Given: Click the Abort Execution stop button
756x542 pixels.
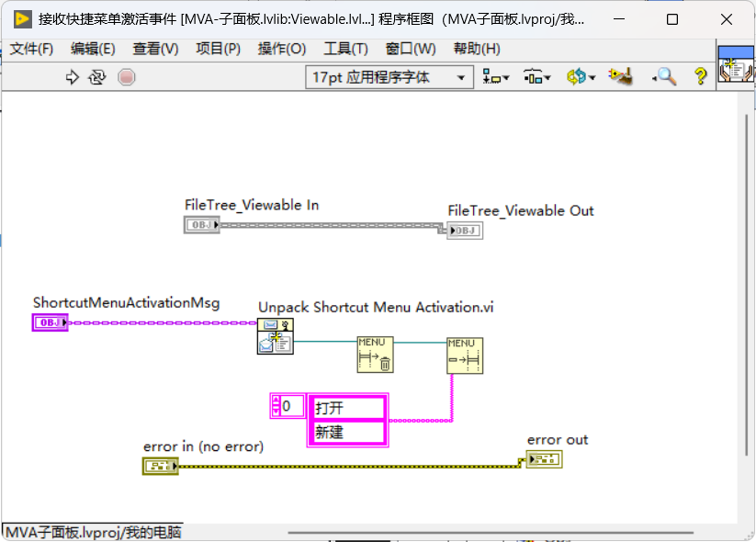Looking at the screenshot, I should coord(127,77).
